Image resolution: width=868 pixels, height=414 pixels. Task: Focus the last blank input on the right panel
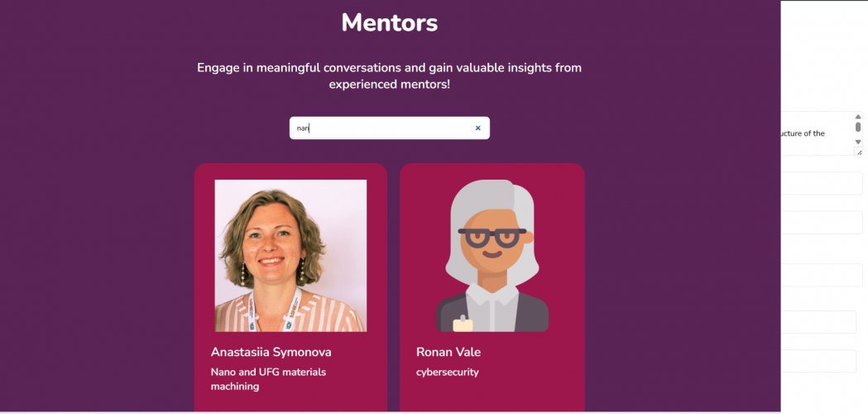point(819,361)
